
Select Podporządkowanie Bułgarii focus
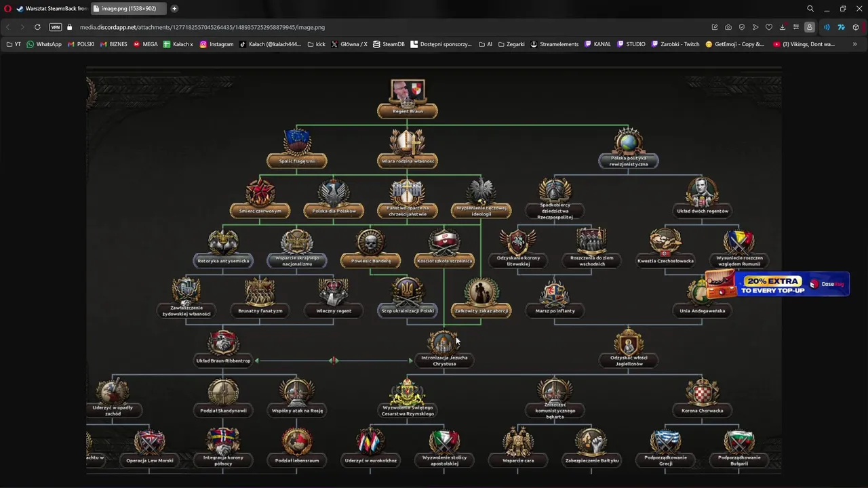tap(739, 448)
